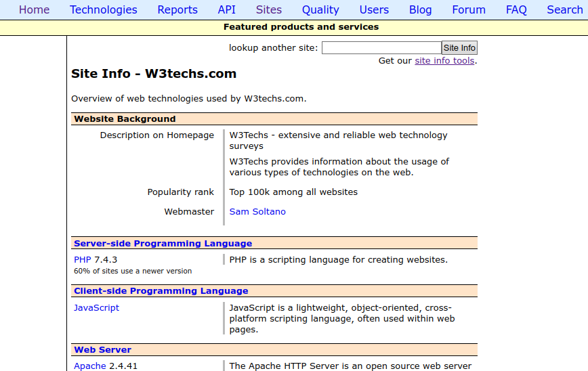Visit the Blog from the navigation
This screenshot has width=588, height=371.
point(421,9)
